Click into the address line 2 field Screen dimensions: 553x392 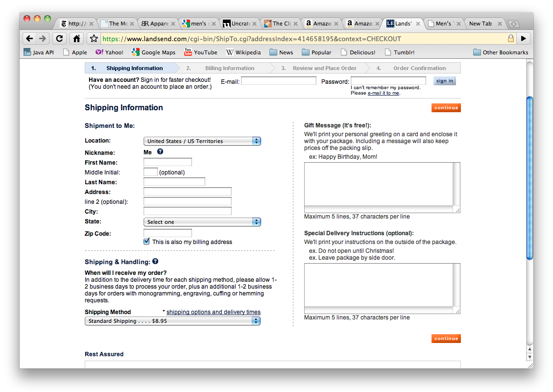pyautogui.click(x=187, y=201)
